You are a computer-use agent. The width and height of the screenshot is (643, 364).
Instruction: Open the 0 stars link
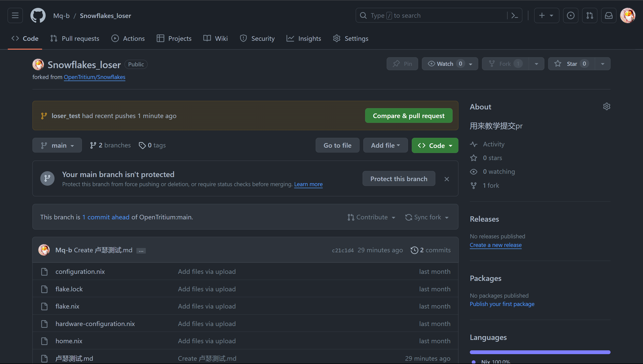[486, 158]
